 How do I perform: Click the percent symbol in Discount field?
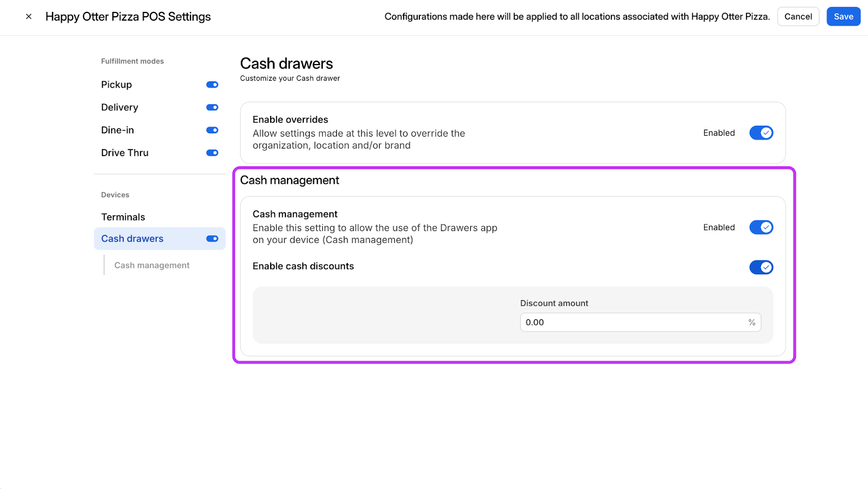pos(752,322)
